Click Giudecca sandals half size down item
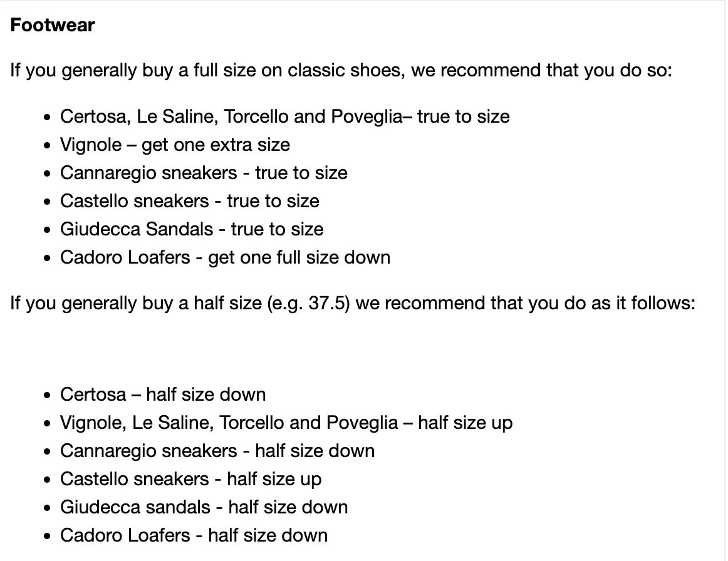This screenshot has width=728, height=561. click(204, 507)
